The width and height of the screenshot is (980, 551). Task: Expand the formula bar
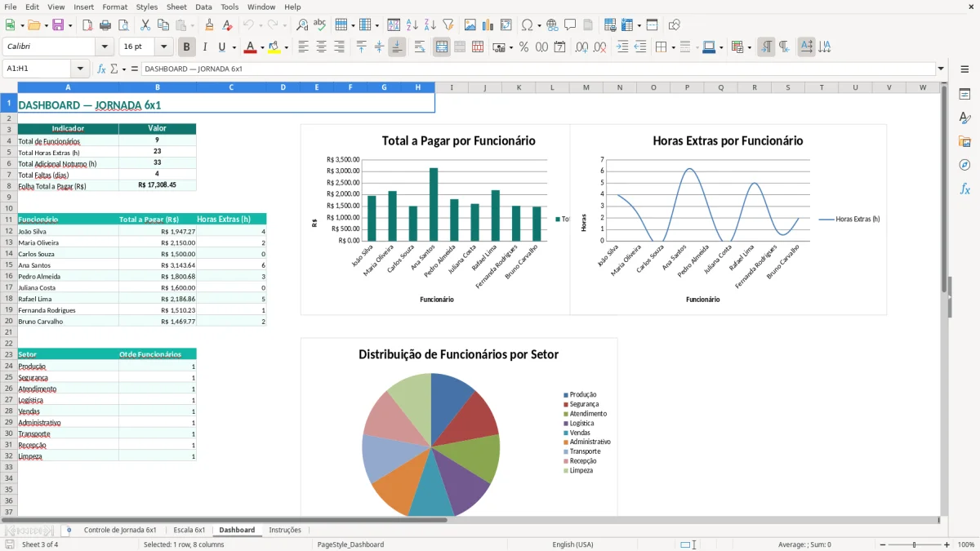pos(941,69)
